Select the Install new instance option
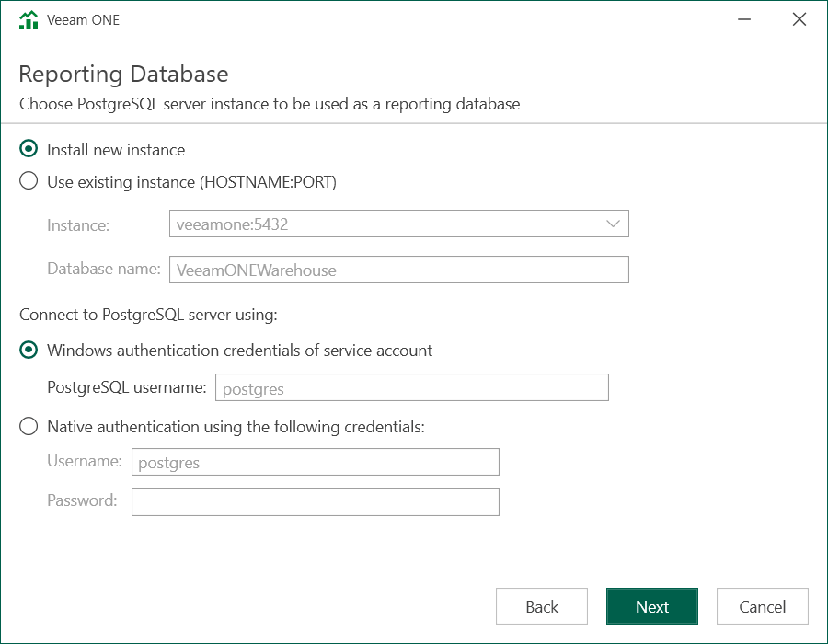 (x=29, y=150)
